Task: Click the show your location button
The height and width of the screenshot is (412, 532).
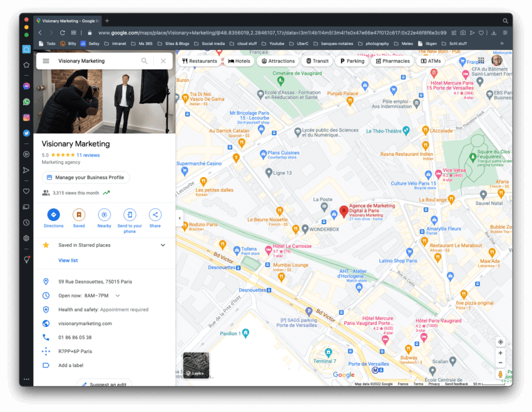Action: (500, 342)
